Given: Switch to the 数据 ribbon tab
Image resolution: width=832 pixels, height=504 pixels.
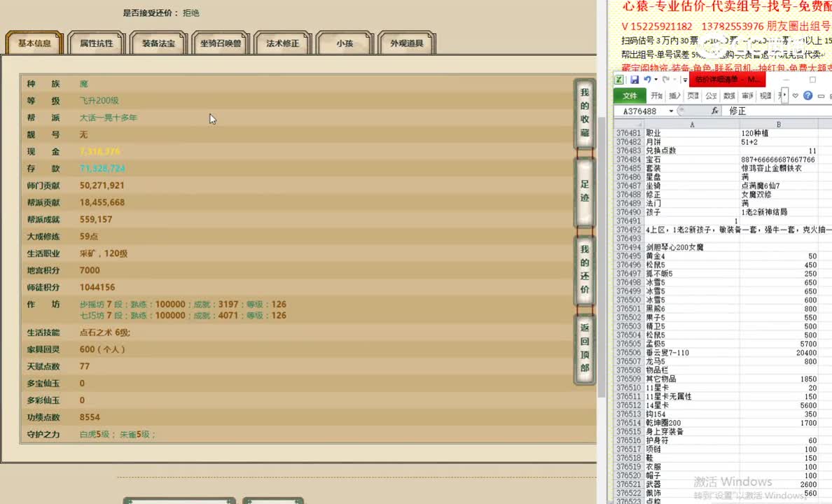Looking at the screenshot, I should (729, 96).
